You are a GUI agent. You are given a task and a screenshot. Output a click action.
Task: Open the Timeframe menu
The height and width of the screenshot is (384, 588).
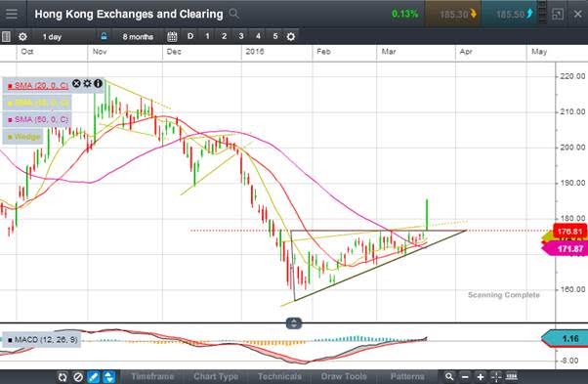[152, 376]
